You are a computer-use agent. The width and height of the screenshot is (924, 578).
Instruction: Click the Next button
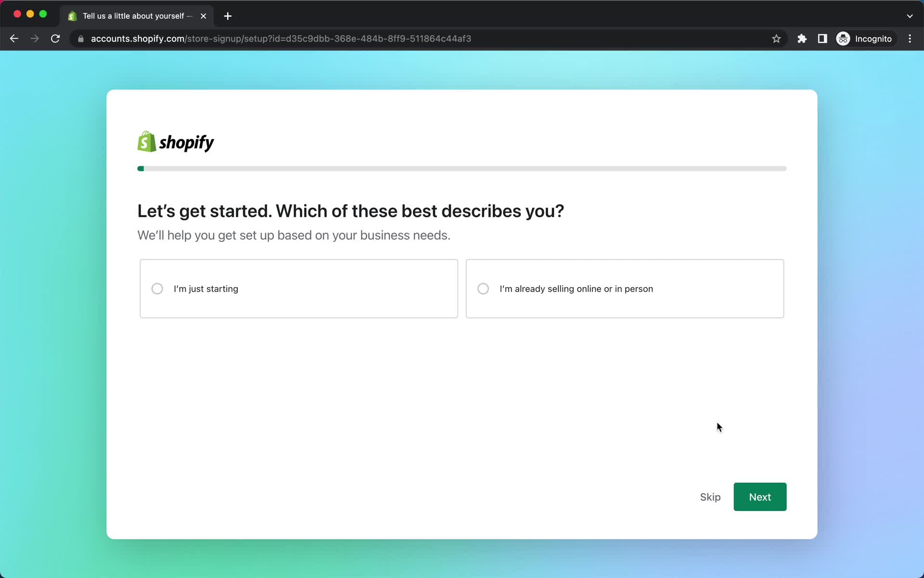tap(759, 497)
